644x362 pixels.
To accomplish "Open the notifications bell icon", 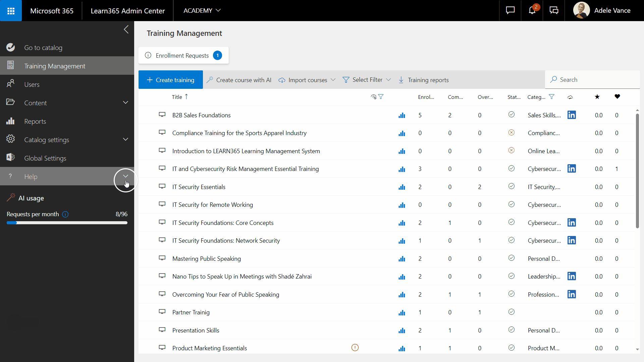I will [532, 11].
